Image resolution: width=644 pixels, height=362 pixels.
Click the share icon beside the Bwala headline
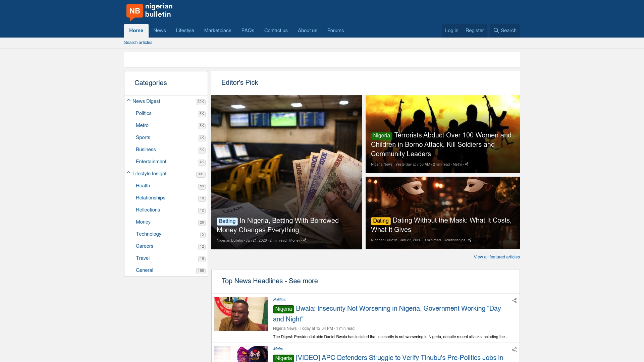coord(514,301)
